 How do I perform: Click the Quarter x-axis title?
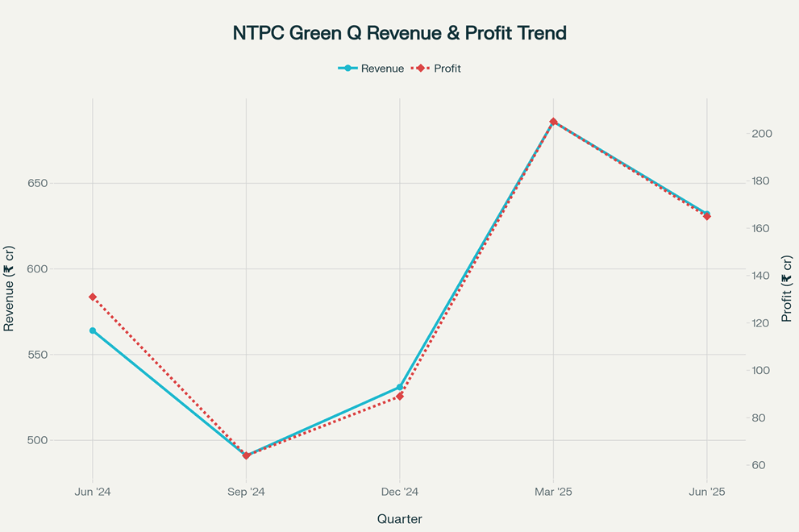click(x=399, y=519)
